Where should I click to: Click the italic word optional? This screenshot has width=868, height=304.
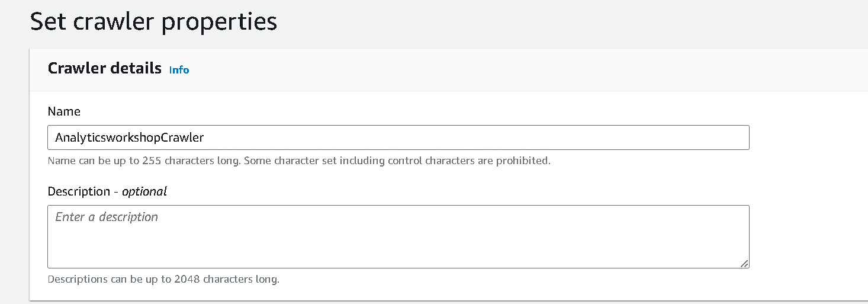click(144, 191)
